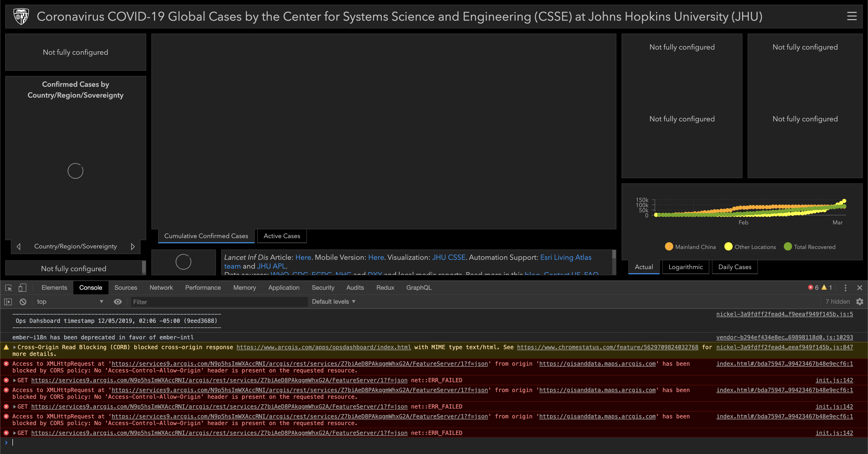Click the Mobile Version 'Here' link
Screen dimensions: 868x454
pyautogui.click(x=376, y=257)
